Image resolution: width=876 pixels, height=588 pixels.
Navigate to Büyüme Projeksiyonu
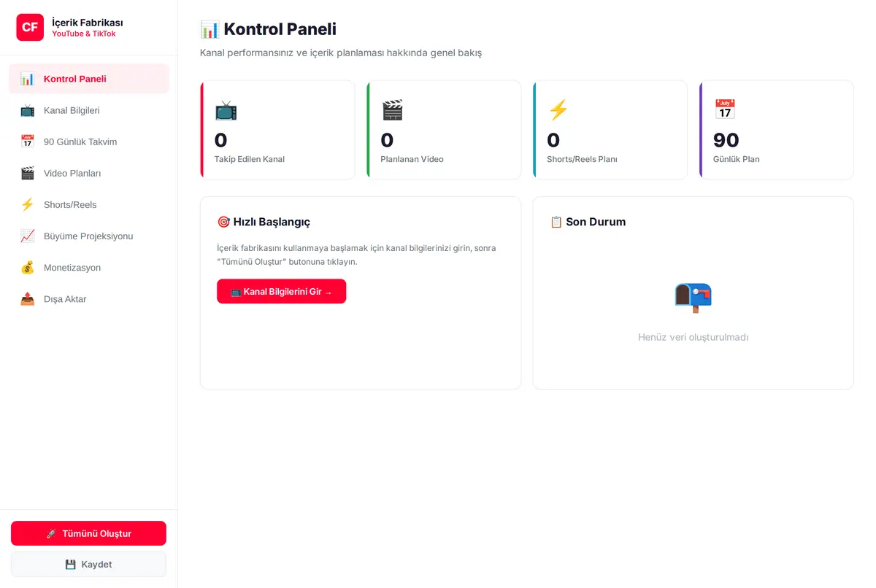[89, 236]
